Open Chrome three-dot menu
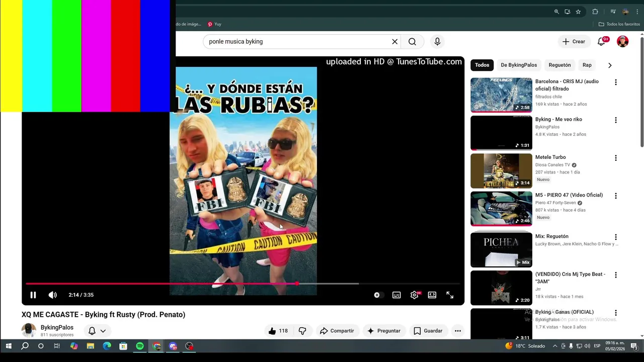 tap(637, 12)
